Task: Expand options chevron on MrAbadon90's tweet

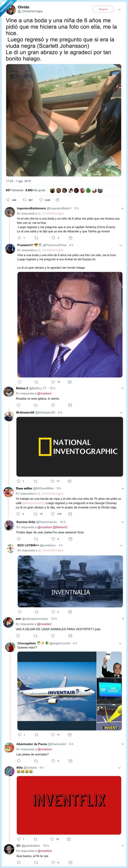Action: click(x=123, y=412)
